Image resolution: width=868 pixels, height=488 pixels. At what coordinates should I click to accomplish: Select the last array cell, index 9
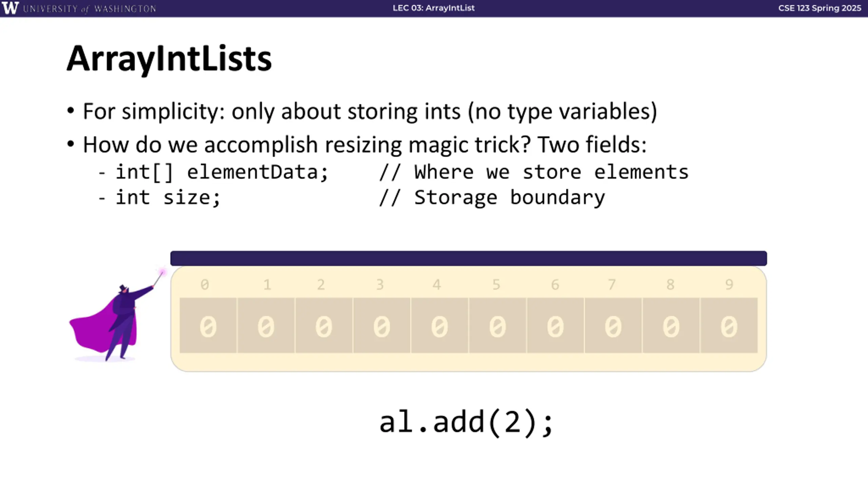(x=729, y=326)
